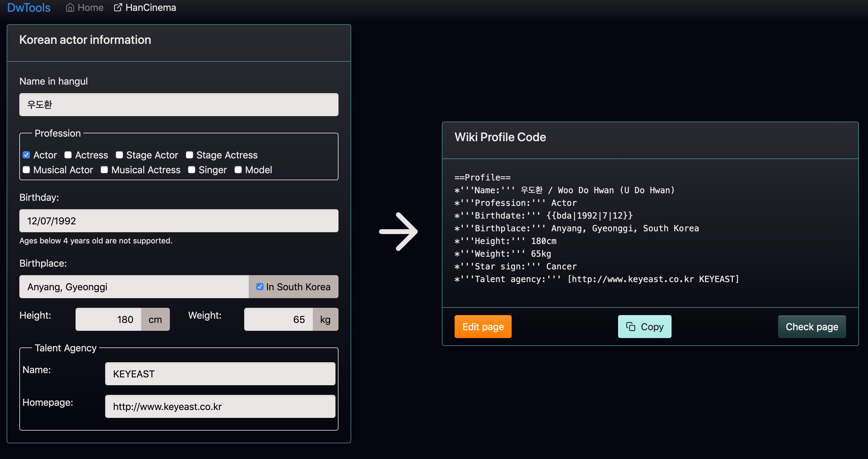868x459 pixels.
Task: Click the 'Height: 180cm' code line
Action: [x=505, y=241]
